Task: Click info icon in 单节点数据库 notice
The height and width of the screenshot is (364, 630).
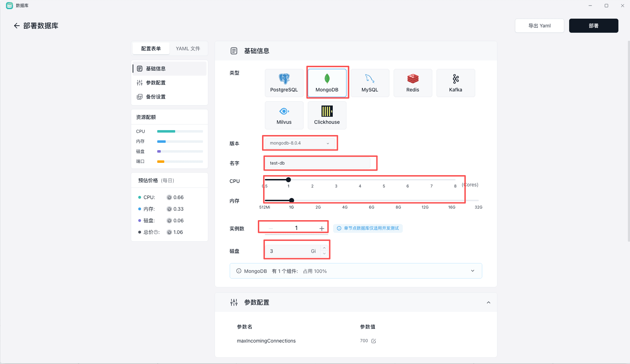Action: (339, 228)
